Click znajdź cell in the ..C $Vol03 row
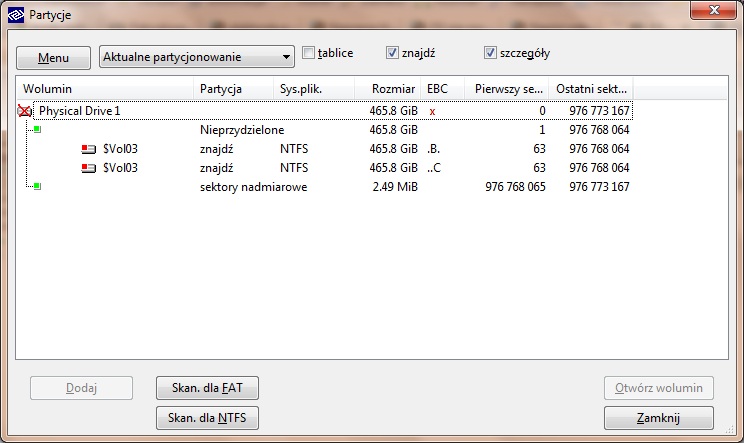Screen dimensions: 744x443 pos(216,168)
